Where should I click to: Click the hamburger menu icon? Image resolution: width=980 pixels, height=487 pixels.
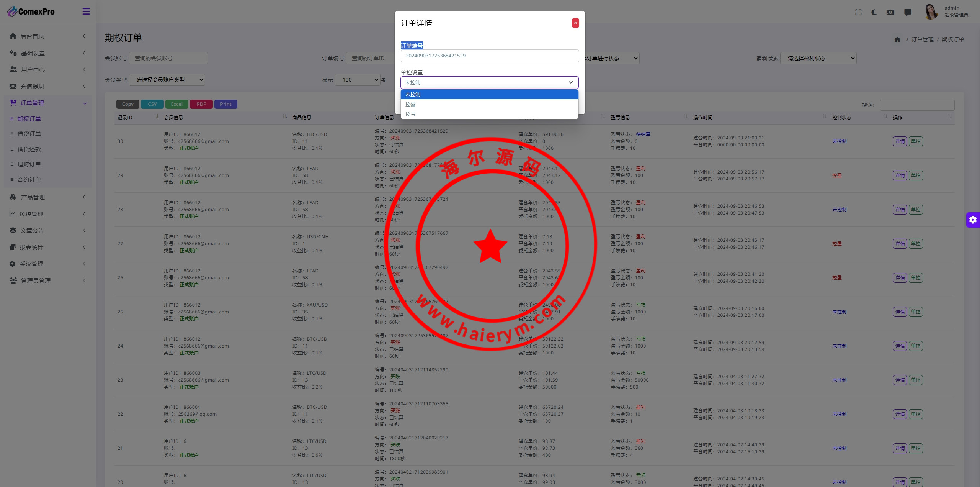click(x=86, y=11)
